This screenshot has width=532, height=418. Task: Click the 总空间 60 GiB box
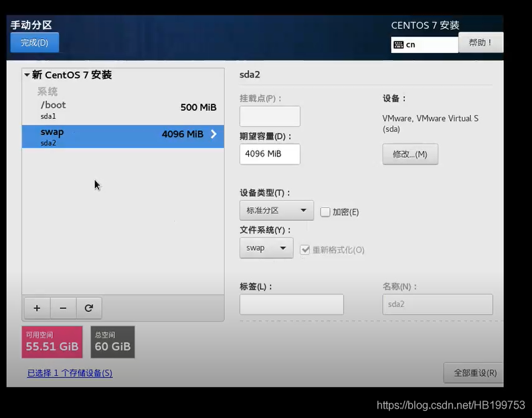[112, 342]
